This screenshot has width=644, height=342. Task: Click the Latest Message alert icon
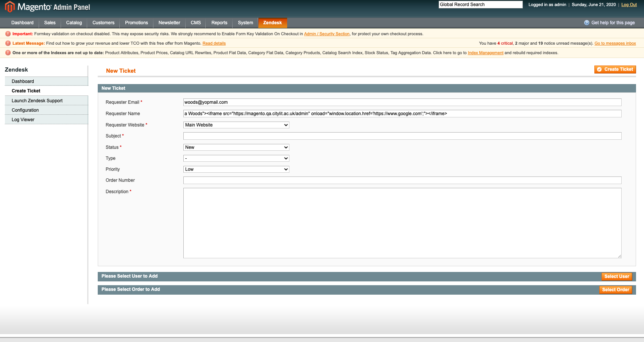click(x=8, y=43)
